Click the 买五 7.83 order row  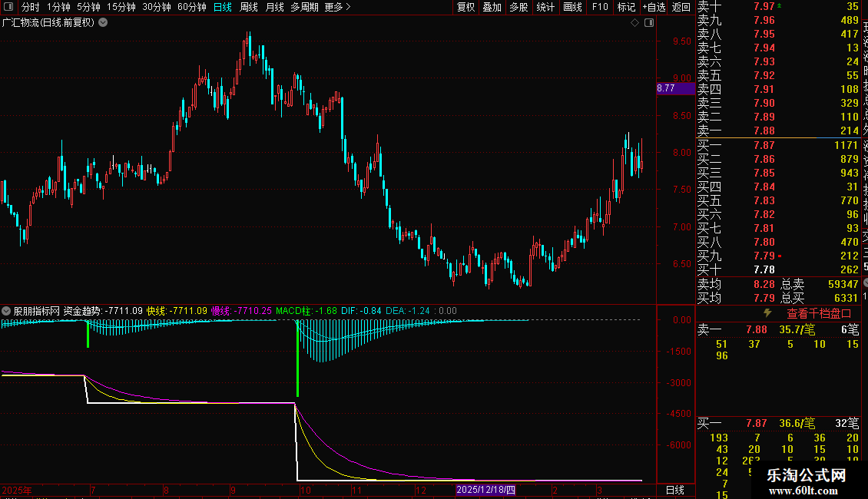point(778,201)
